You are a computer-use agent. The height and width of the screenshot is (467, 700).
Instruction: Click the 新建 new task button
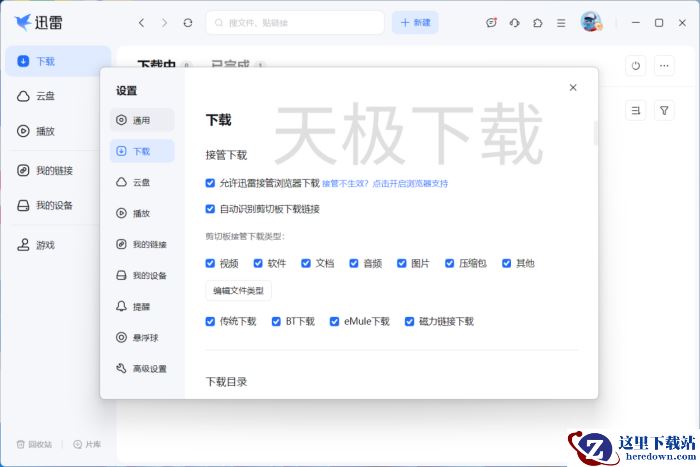pyautogui.click(x=415, y=23)
